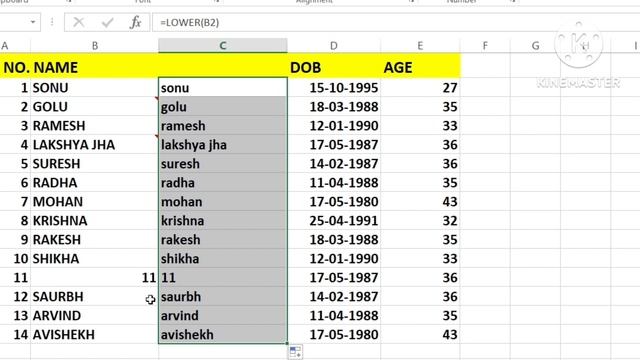Viewport: 640px width, 360px height.
Task: Select lowercase cell golu
Action: point(223,107)
